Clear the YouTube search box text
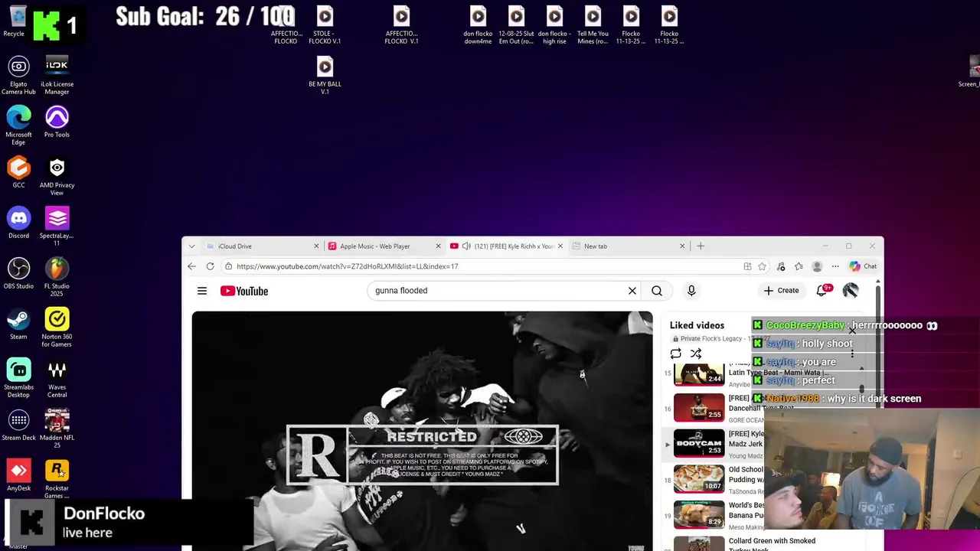Screen dimensions: 980x551 [x=632, y=291]
